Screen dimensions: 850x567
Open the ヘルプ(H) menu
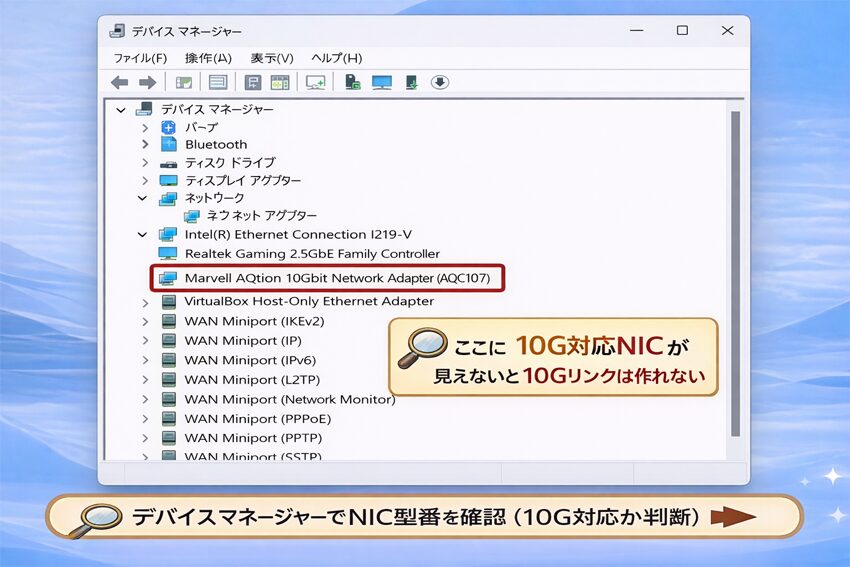pos(337,58)
